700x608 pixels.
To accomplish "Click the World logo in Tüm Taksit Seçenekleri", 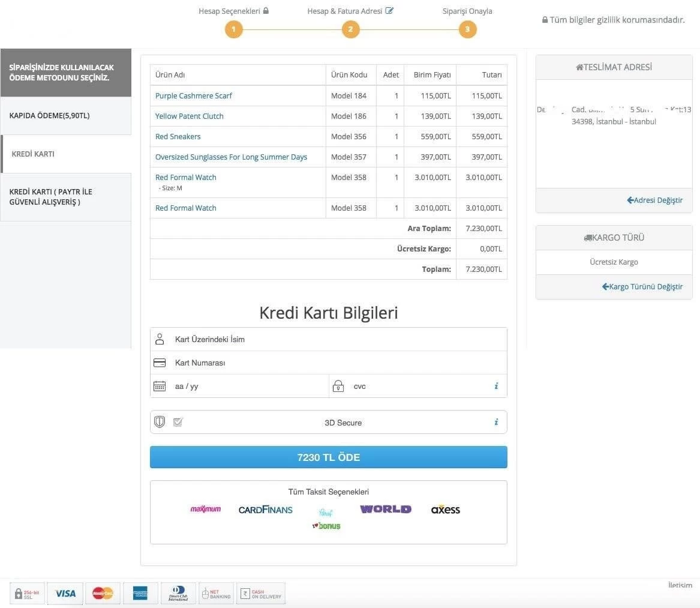I will [385, 508].
